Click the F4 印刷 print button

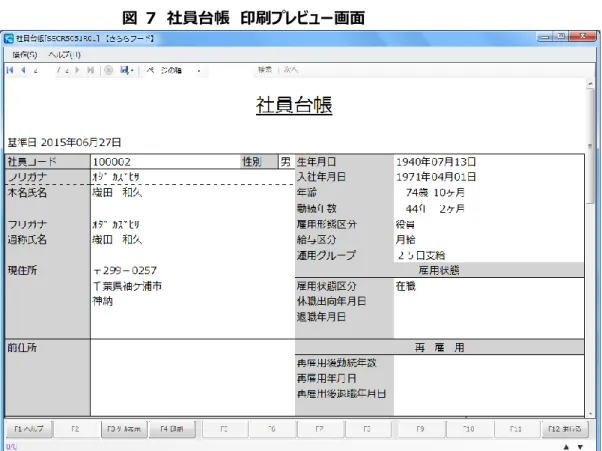tap(172, 429)
